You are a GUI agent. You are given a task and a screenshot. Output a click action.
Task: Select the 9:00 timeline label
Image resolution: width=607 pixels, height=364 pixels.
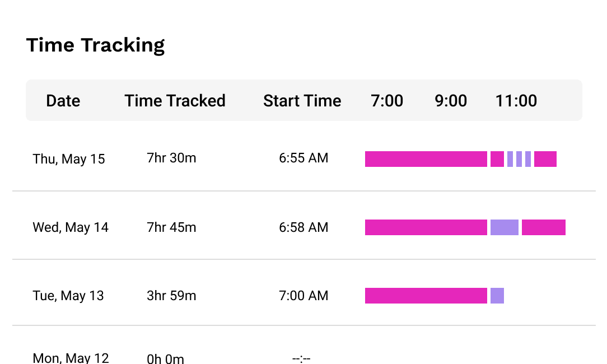[x=451, y=101]
